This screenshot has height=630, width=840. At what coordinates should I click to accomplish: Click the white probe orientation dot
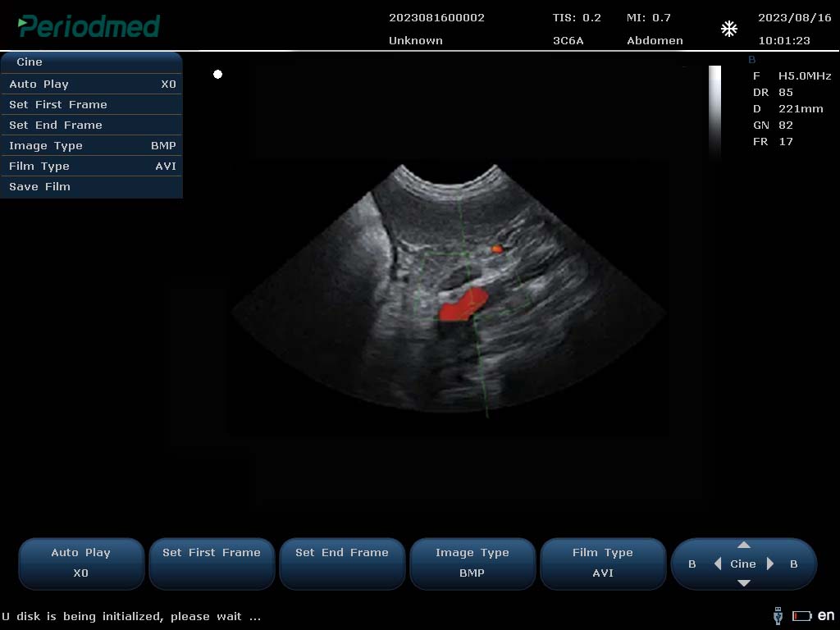(x=217, y=75)
